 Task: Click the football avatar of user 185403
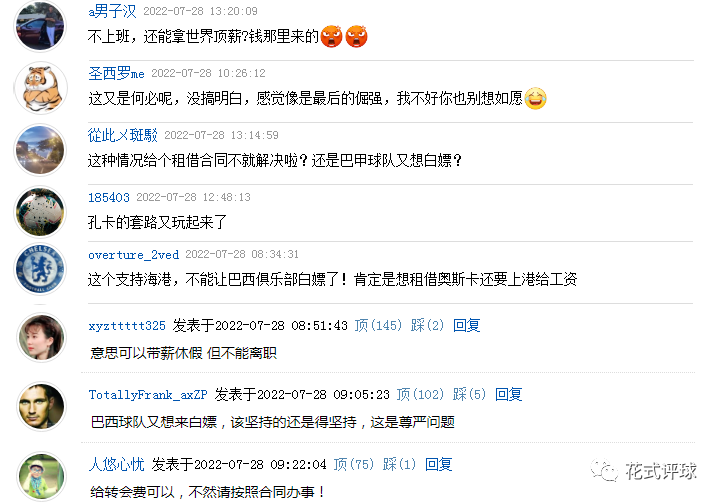(x=40, y=212)
